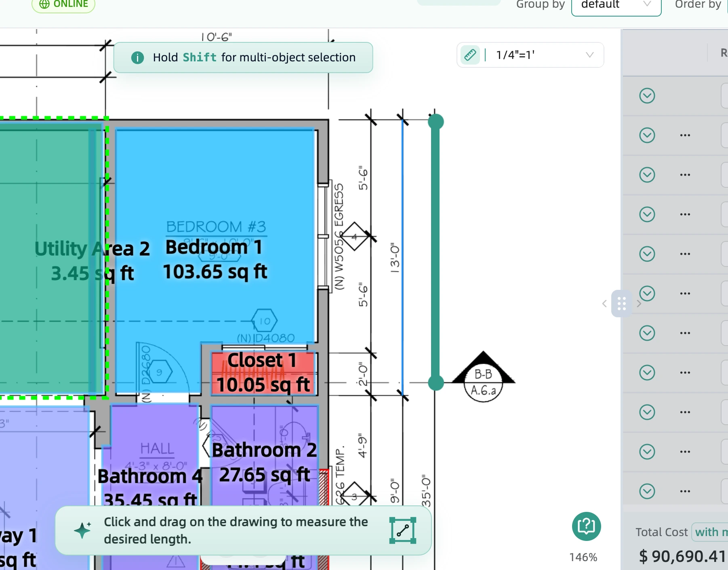Open the Total Cost 'with' dropdown
Screen dimensions: 728x570
click(710, 532)
